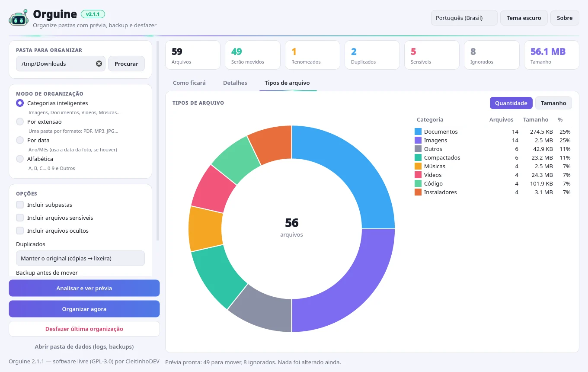The image size is (588, 372).
Task: Click Desfazer última organização
Action: coord(84,329)
